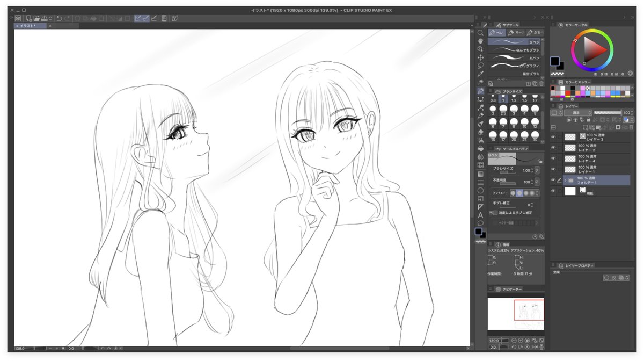Choose brush size preset 10

point(524,123)
